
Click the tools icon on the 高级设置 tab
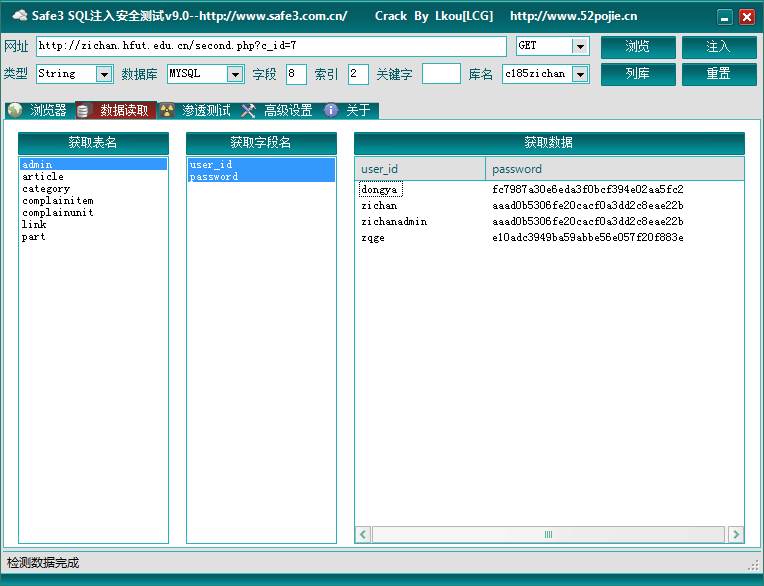pos(248,111)
